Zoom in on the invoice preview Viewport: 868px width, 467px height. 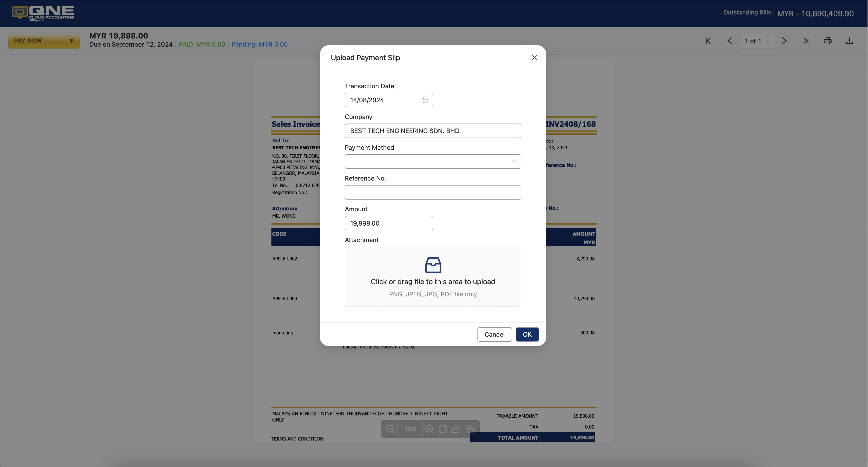(429, 429)
